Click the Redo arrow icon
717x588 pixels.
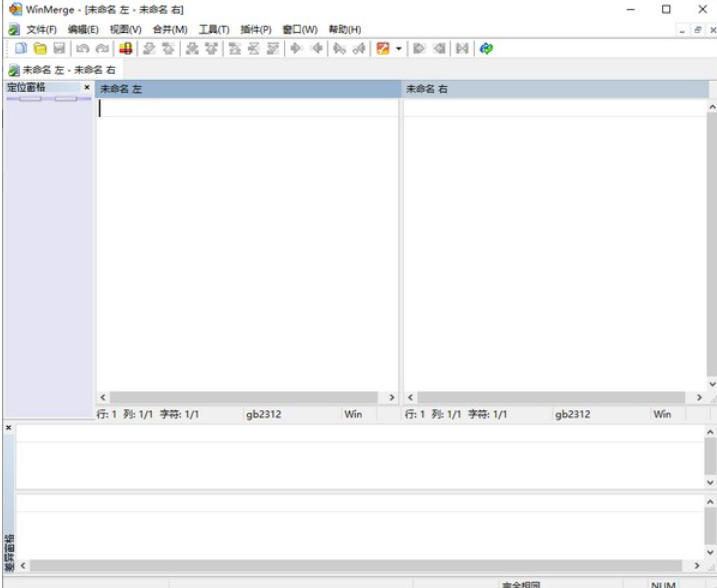coord(101,48)
